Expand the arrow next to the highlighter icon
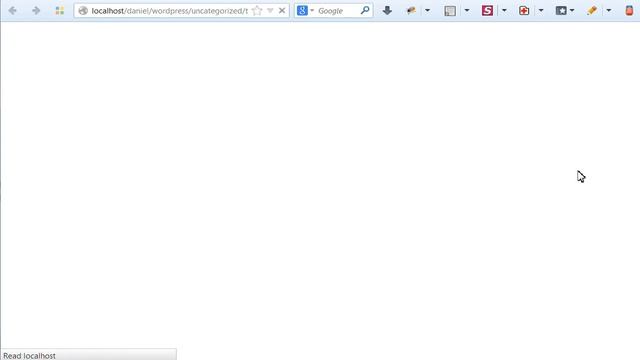Screen dimensions: 640x360 click(x=609, y=11)
